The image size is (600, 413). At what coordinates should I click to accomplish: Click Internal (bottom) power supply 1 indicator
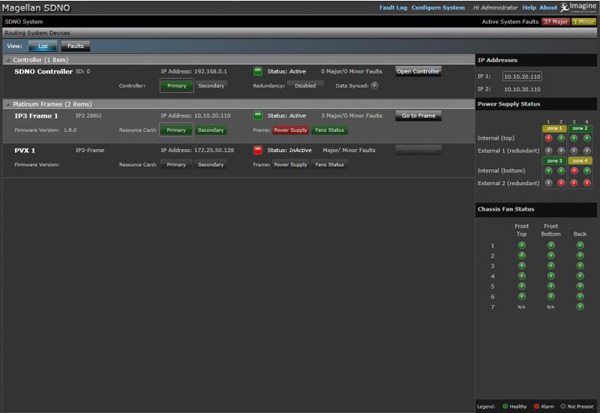(548, 171)
